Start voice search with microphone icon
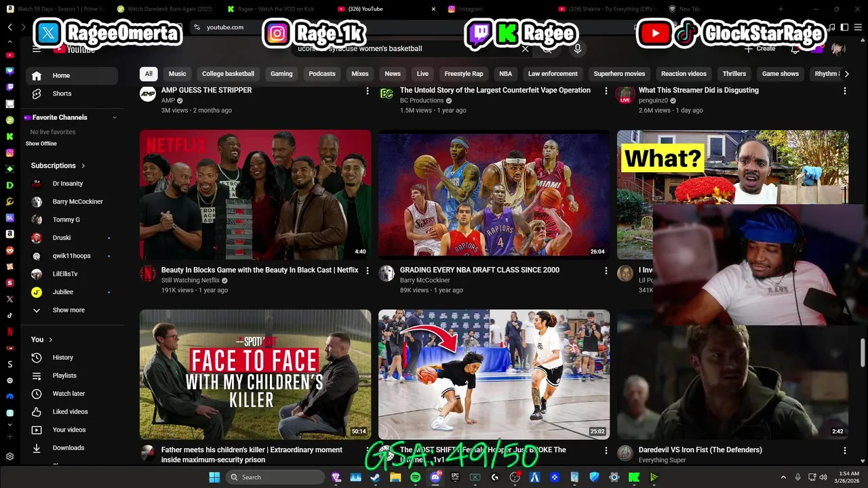This screenshot has height=488, width=868. (x=578, y=49)
